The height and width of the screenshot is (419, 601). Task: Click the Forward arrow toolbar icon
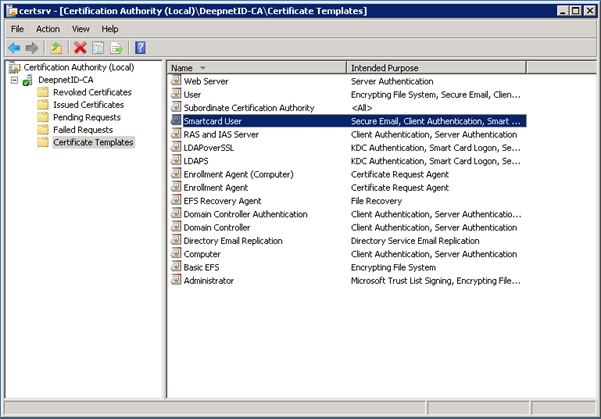32,47
